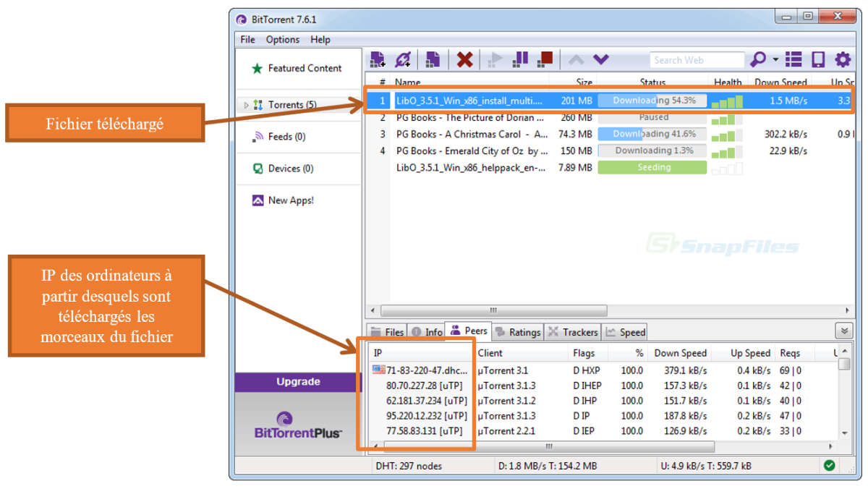The image size is (868, 489).
Task: Move torrent down the queue
Action: pos(601,60)
